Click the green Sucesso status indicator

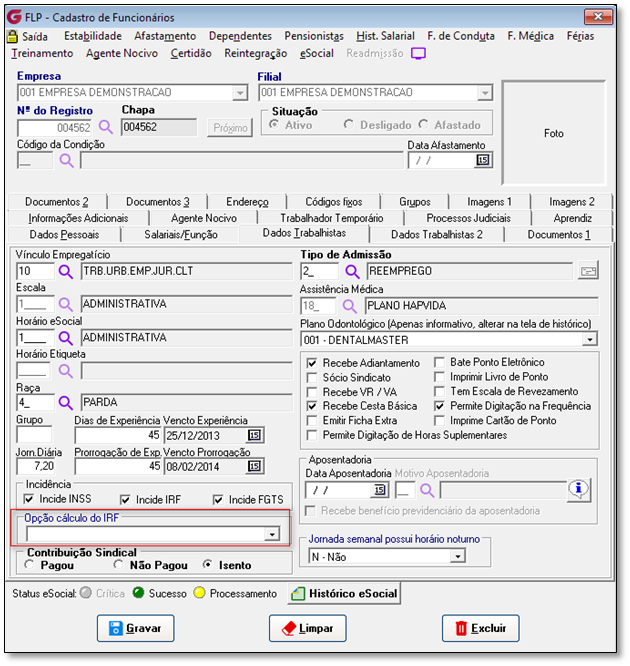[x=138, y=593]
